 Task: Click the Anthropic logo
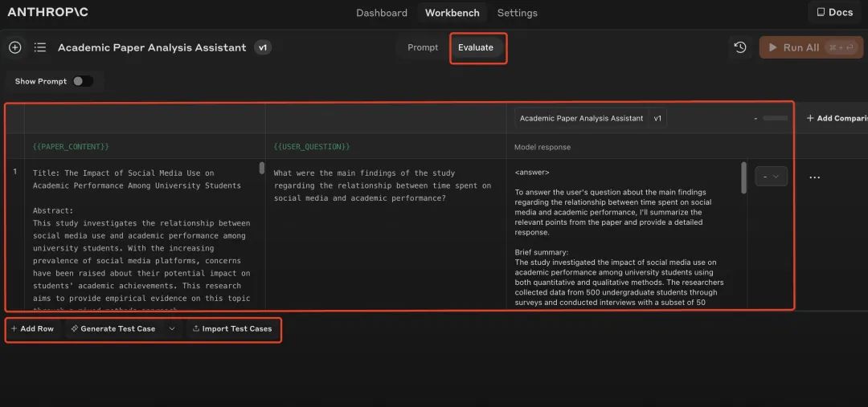pyautogui.click(x=47, y=12)
